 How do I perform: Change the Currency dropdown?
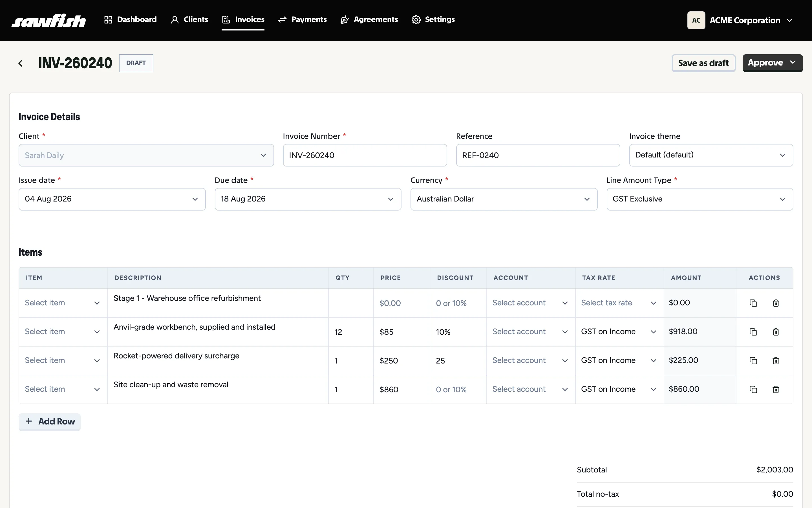point(504,199)
